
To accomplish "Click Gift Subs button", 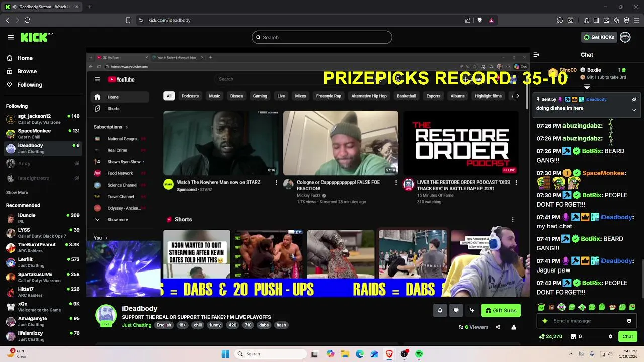I will click(501, 311).
